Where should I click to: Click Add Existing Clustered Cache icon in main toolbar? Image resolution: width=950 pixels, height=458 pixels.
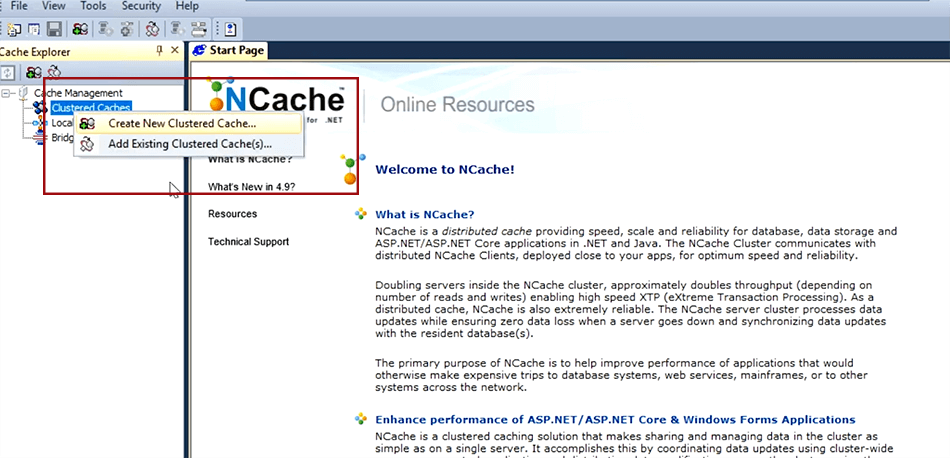coord(153,28)
